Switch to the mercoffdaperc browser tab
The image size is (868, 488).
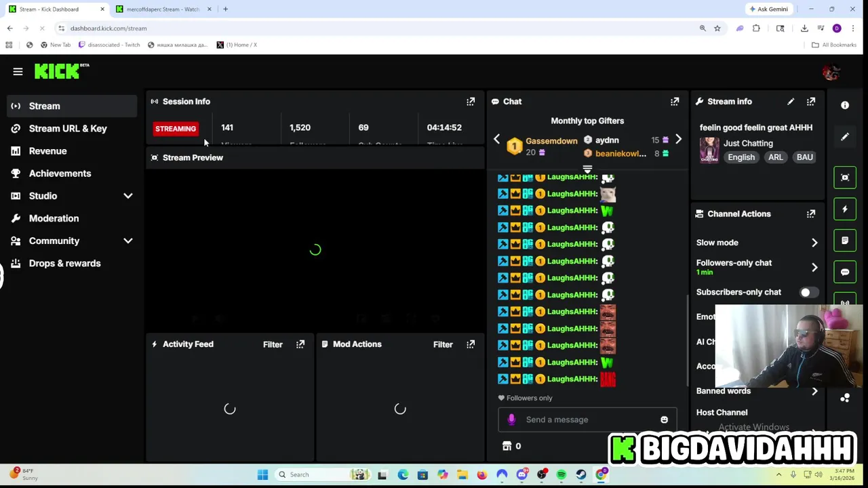(x=163, y=9)
